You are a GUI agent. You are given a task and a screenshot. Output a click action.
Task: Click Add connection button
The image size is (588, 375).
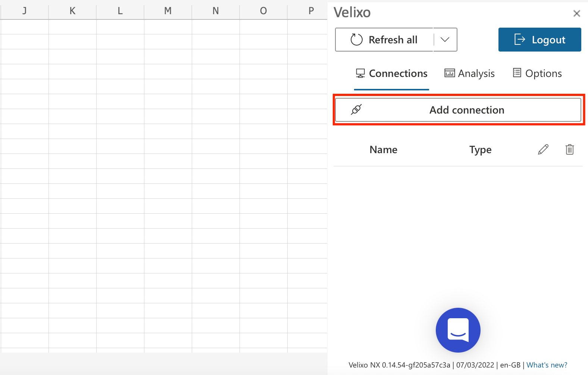tap(458, 110)
